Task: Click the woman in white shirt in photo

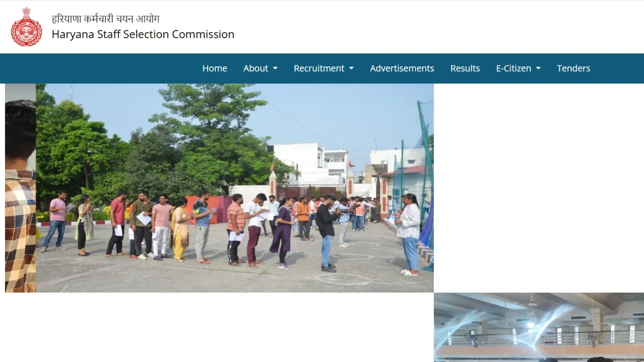Action: (x=409, y=234)
